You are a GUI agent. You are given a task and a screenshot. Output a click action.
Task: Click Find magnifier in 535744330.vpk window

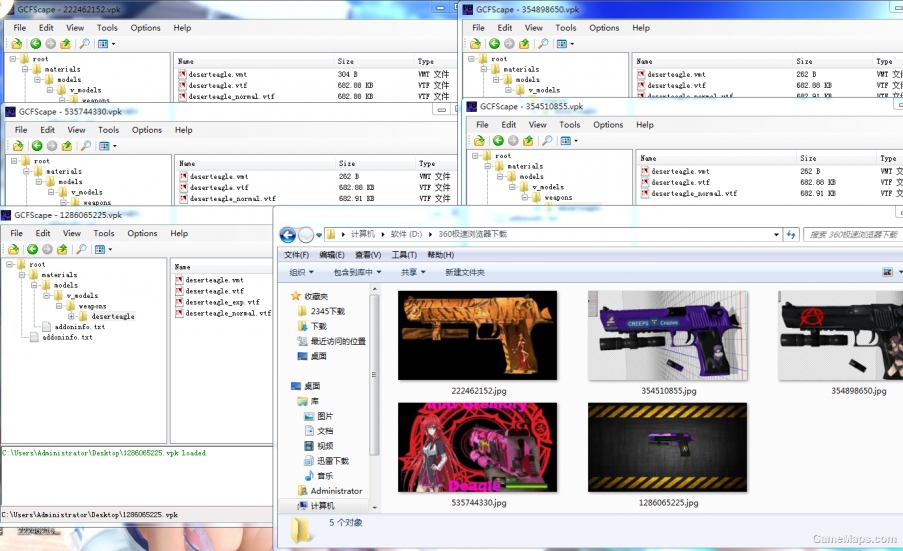85,146
